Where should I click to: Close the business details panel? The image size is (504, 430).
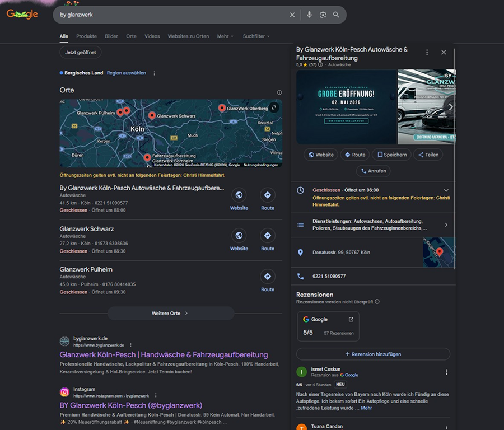(444, 52)
